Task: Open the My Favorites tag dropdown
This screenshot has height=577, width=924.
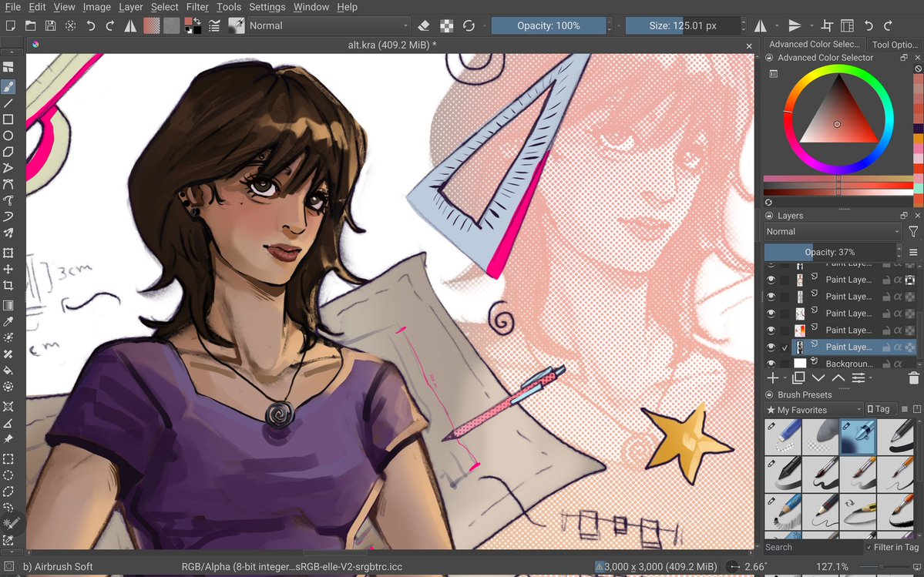Action: 813,410
